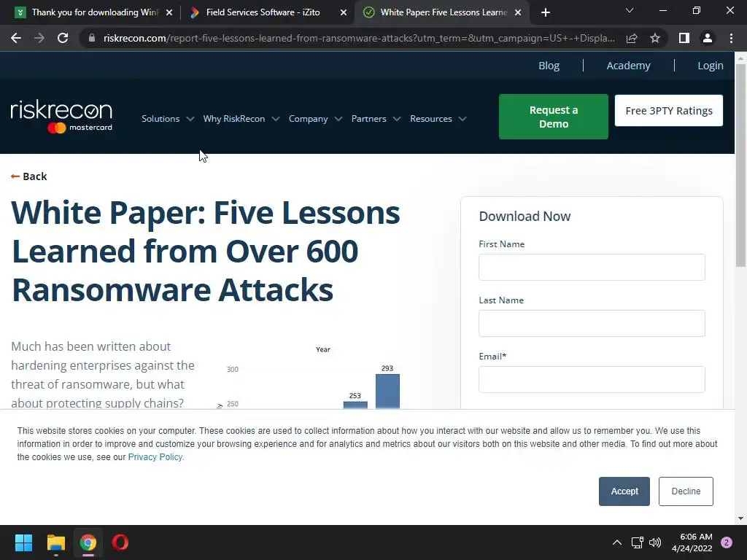Click the address bar URL

click(359, 38)
